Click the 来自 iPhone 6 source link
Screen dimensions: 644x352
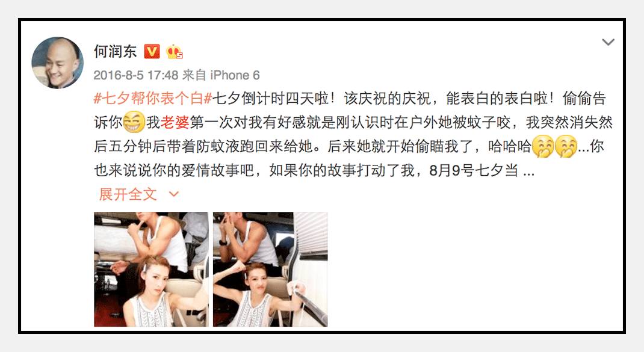(x=221, y=75)
